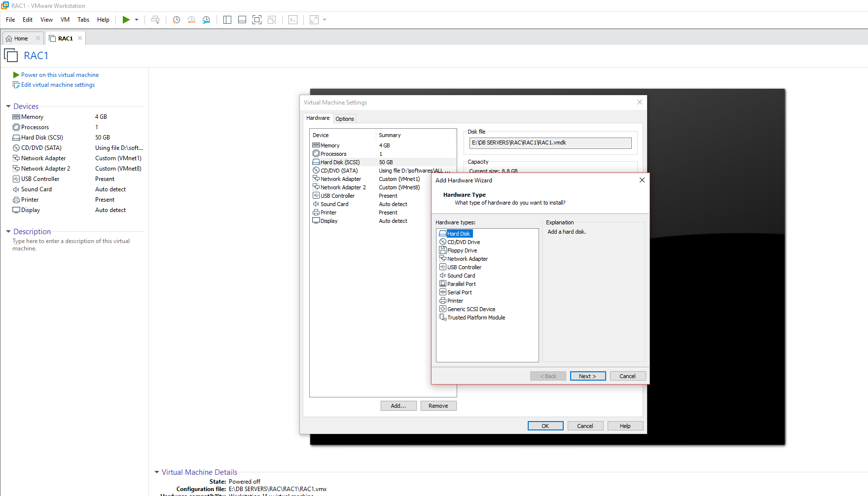868x496 pixels.
Task: Switch to the Home tab
Action: 21,38
